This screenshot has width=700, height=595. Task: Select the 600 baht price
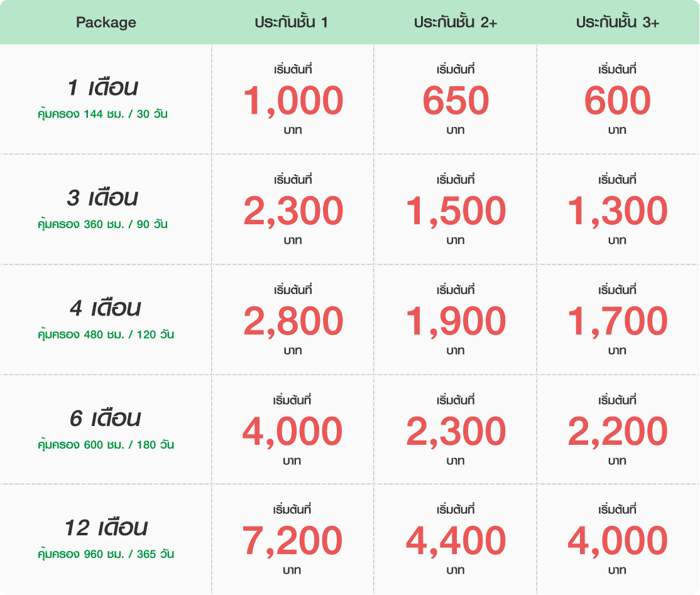tap(618, 101)
